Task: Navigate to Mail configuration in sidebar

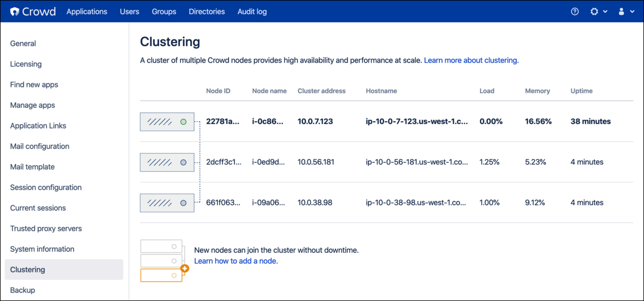Action: 40,146
